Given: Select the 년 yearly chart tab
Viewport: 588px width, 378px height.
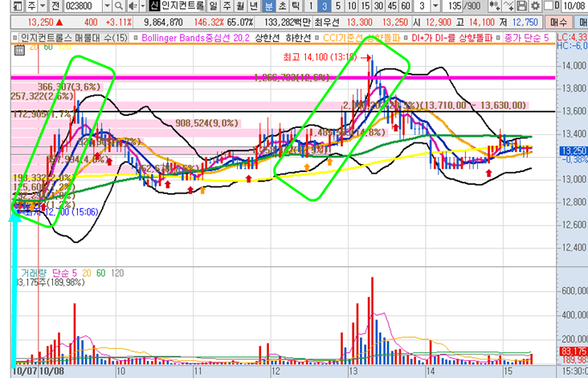Looking at the screenshot, I should click(254, 6).
